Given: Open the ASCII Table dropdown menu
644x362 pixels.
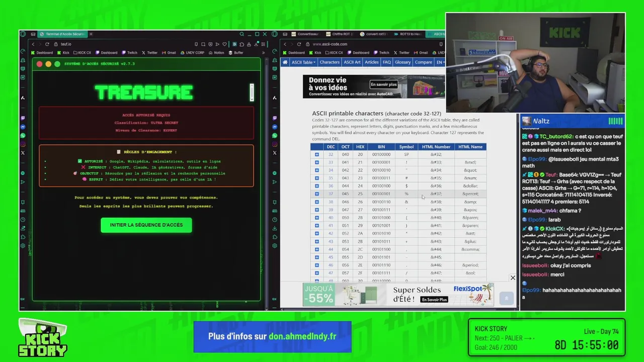Looking at the screenshot, I should [x=303, y=62].
